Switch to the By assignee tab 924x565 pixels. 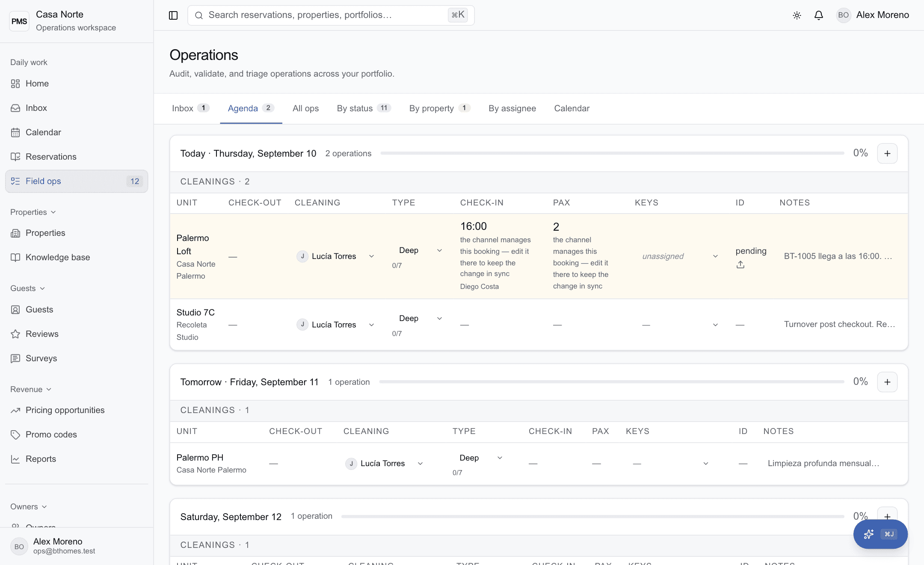click(512, 108)
